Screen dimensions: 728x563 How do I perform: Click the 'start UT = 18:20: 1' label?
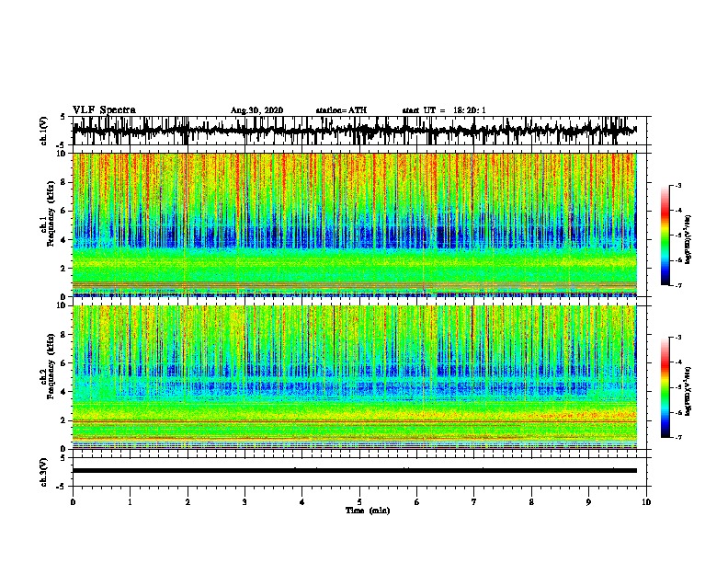pyautogui.click(x=444, y=110)
